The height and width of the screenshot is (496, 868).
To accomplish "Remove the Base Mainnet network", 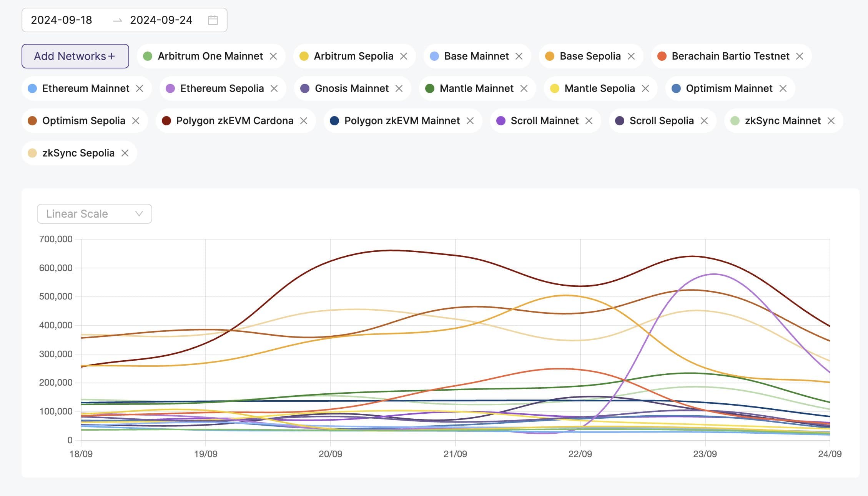I will (x=519, y=56).
